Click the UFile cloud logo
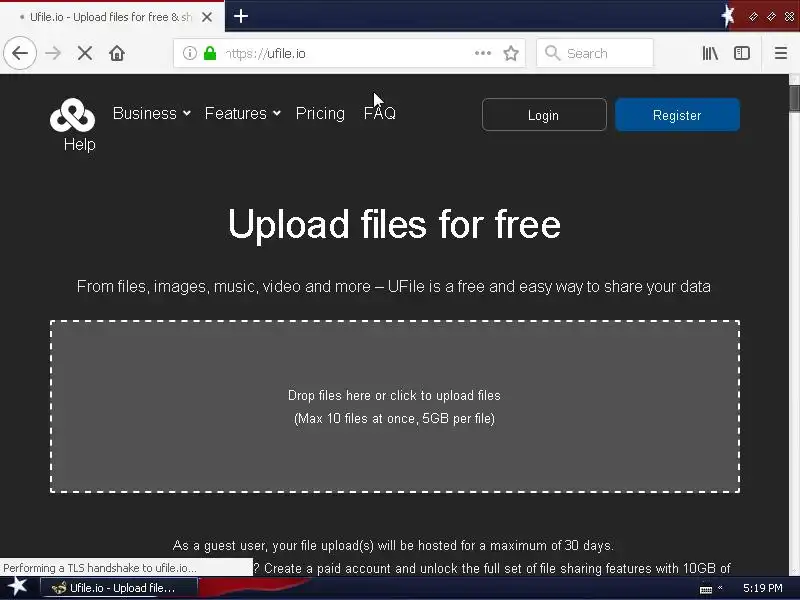Image resolution: width=800 pixels, height=600 pixels. [72, 115]
